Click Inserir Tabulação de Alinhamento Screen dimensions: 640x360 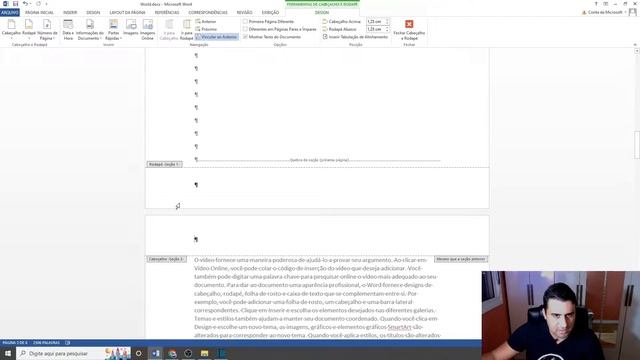pos(355,37)
